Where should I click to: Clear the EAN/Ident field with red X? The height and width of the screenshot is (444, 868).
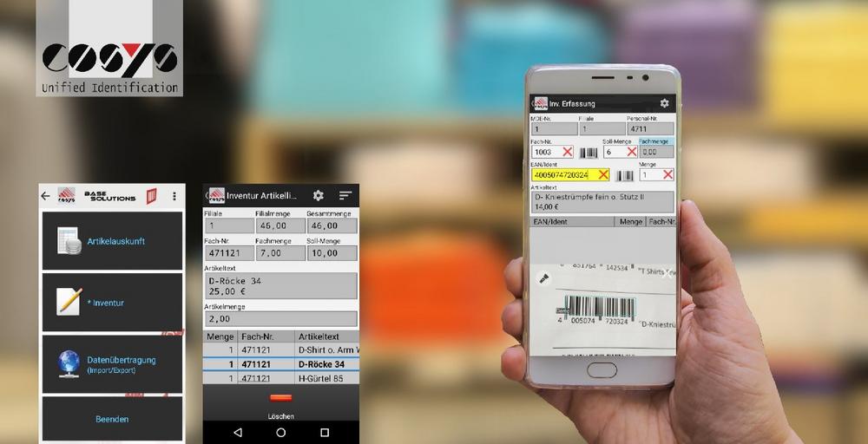tap(603, 175)
